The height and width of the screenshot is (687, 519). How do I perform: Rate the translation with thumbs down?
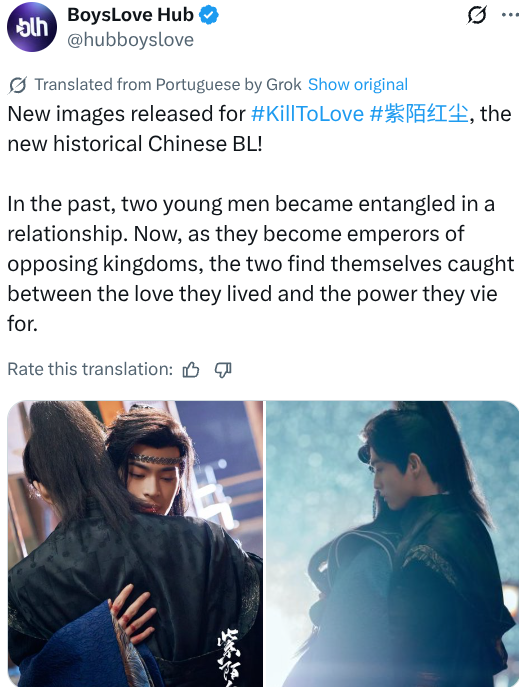coord(223,370)
